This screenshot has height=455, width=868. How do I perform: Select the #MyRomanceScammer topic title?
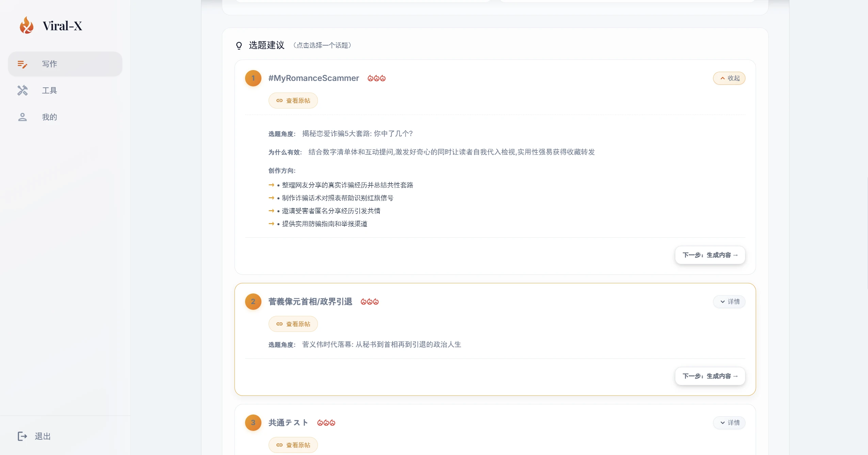[x=314, y=78]
